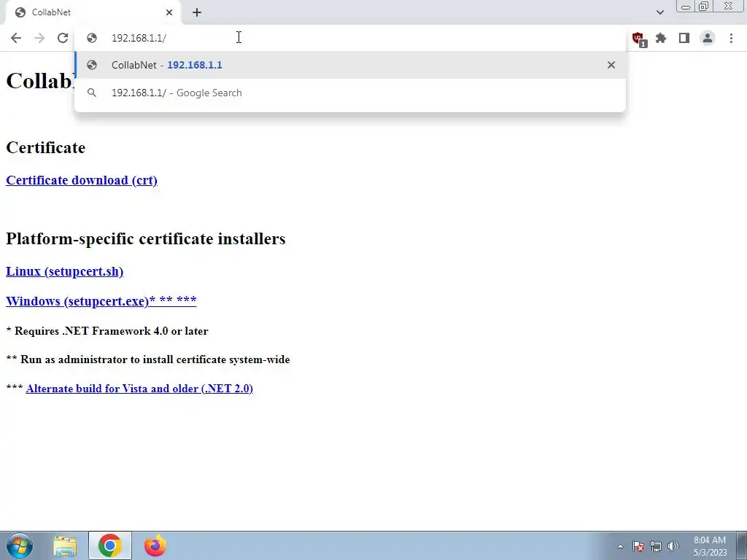Screen dimensions: 747x560
Task: Open the network status tray icon
Action: tap(656, 546)
